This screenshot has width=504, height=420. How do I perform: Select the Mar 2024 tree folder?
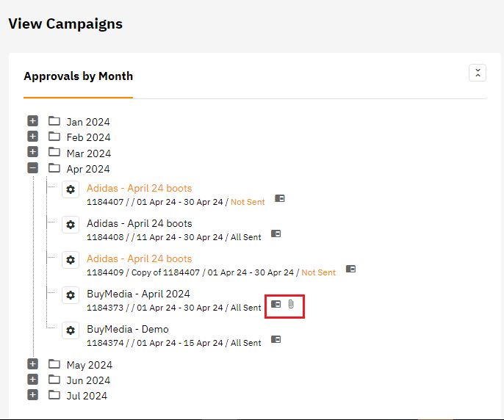(x=88, y=153)
